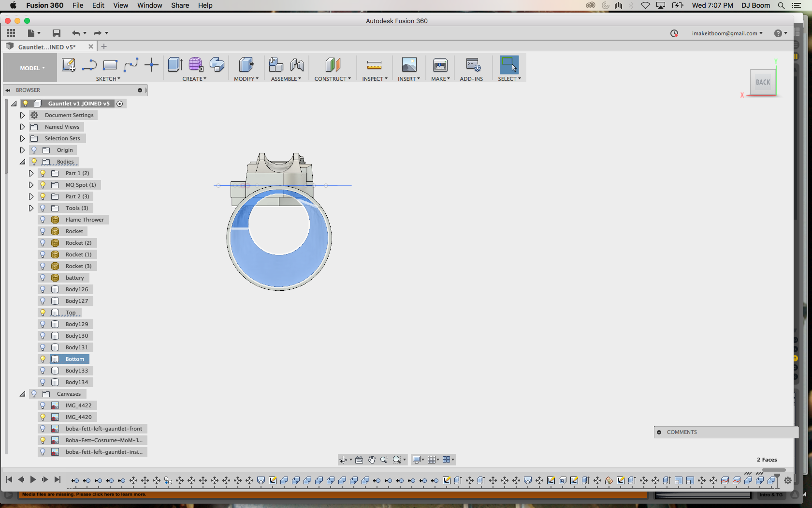Expand the Document Settings node
Viewport: 812px width, 508px height.
coord(22,115)
